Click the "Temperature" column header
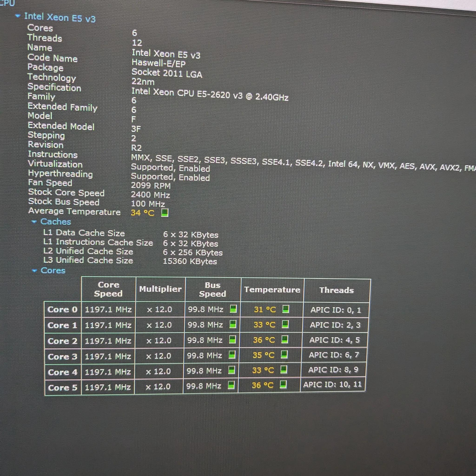Image resolution: width=476 pixels, height=476 pixels. (x=272, y=290)
